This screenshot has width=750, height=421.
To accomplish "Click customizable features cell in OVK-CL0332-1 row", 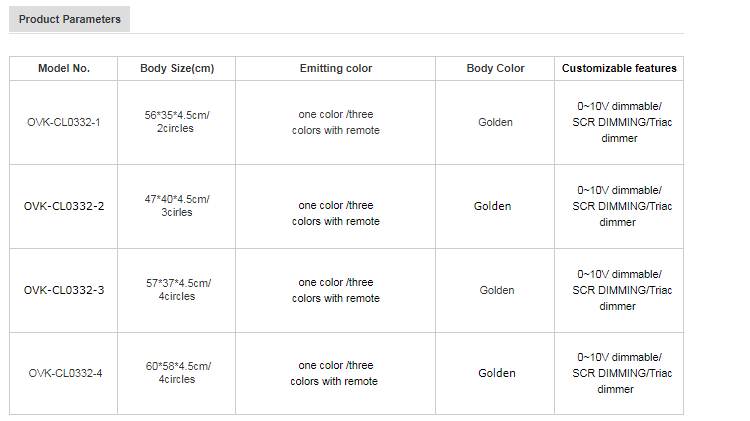I will coord(619,122).
